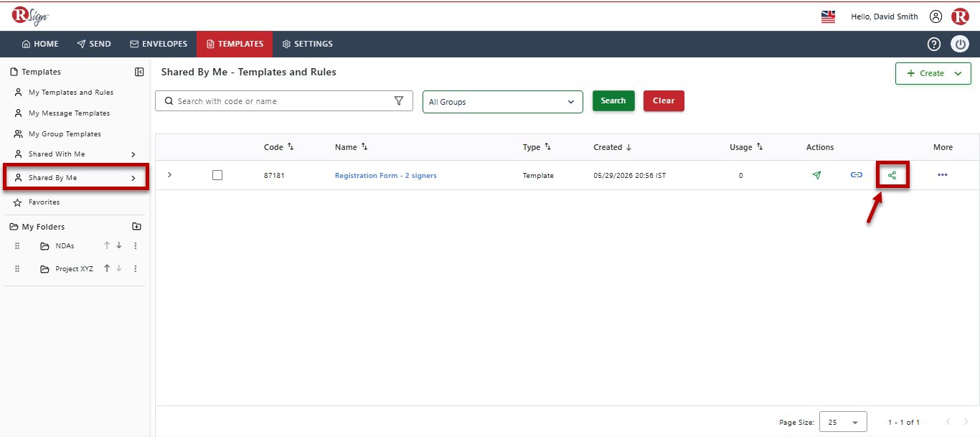Open NDAs folder three-dot options
The height and width of the screenshot is (437, 980).
pos(136,246)
